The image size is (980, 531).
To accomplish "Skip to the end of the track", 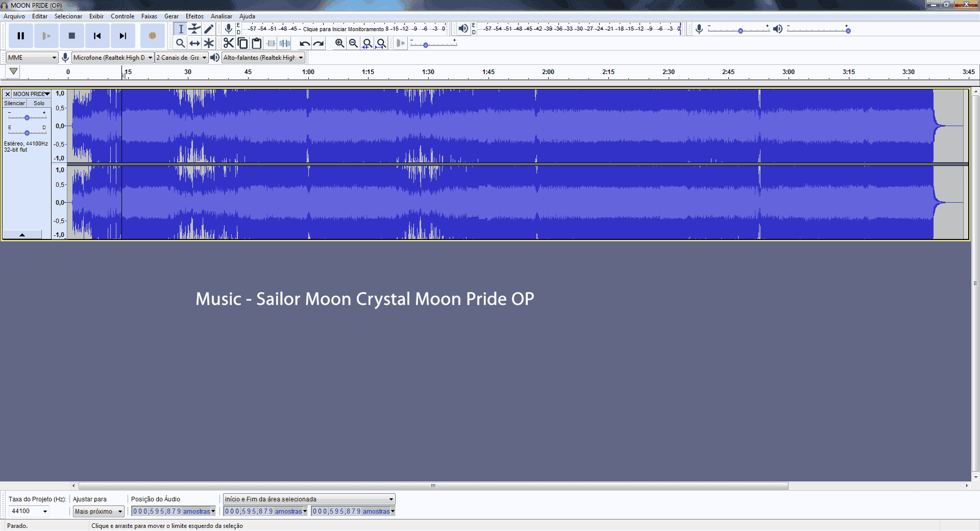I will point(123,36).
